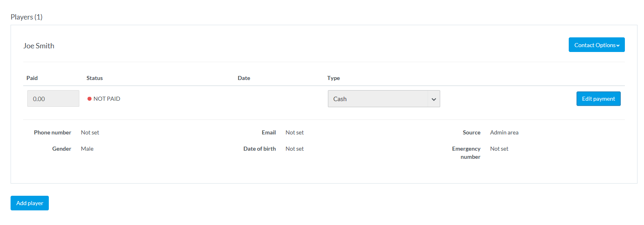Screen dimensions: 644x225
Task: Click the Add player button
Action: point(30,203)
